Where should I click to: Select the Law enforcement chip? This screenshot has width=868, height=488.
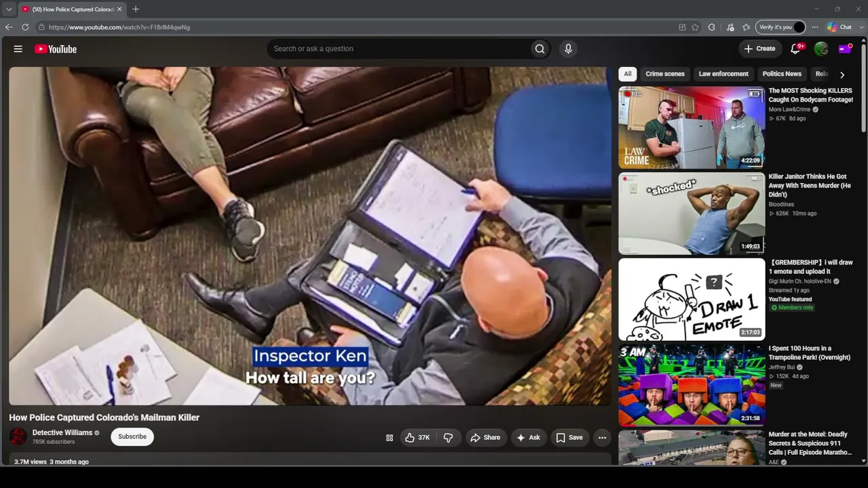coord(724,74)
